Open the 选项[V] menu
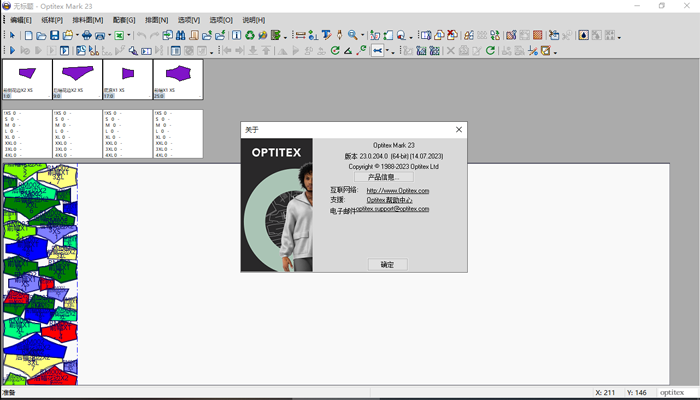 coord(189,20)
